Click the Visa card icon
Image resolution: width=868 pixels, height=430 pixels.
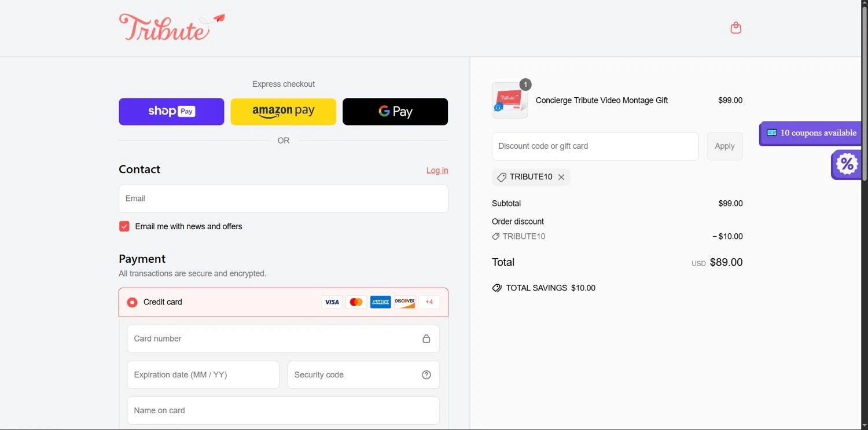point(332,302)
